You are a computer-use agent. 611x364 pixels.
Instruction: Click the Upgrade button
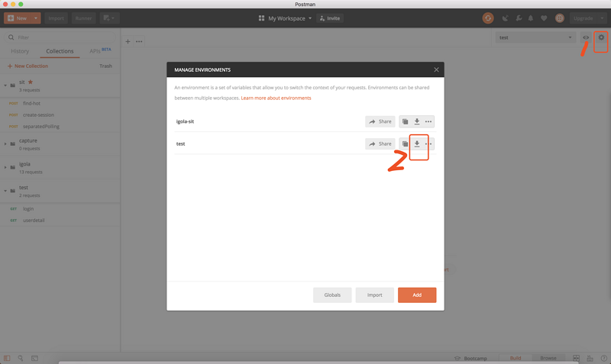coord(584,18)
